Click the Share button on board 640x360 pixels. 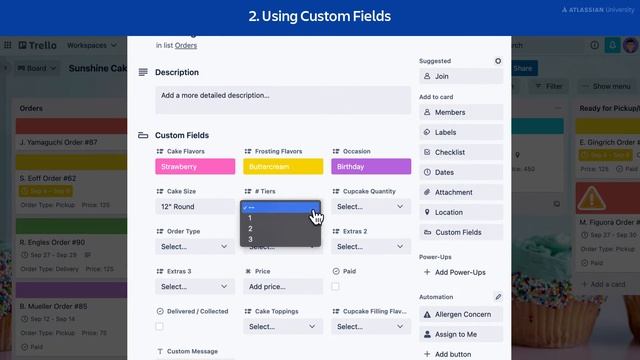point(524,68)
